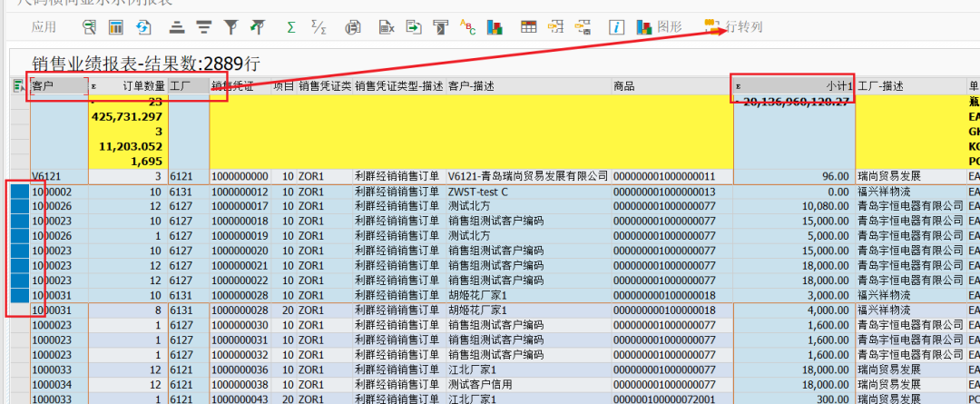
Task: Toggle row selector for order 1000000017
Action: tap(20, 206)
